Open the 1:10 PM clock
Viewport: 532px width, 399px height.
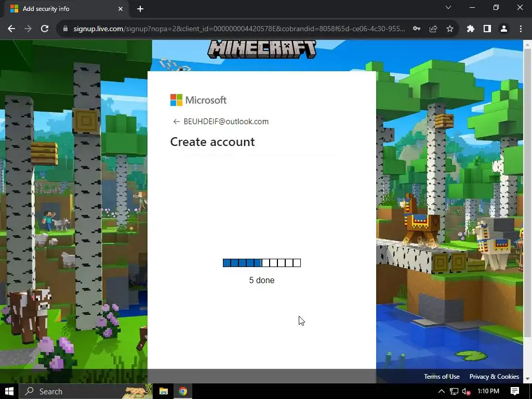488,391
